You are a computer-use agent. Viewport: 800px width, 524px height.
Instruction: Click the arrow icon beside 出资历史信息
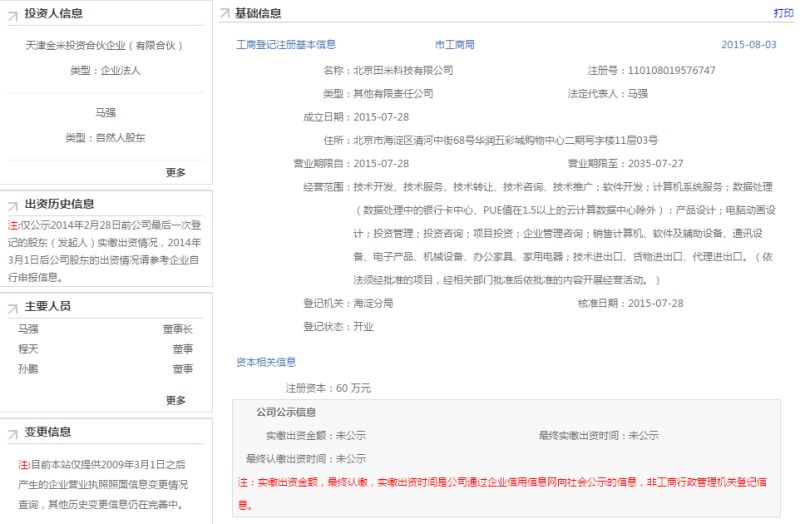pyautogui.click(x=13, y=206)
